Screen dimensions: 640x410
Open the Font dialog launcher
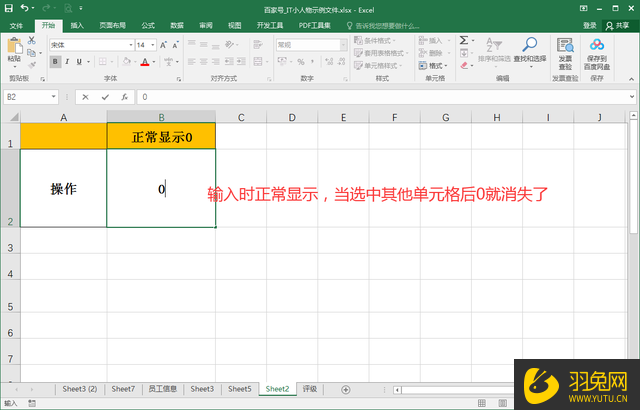179,79
